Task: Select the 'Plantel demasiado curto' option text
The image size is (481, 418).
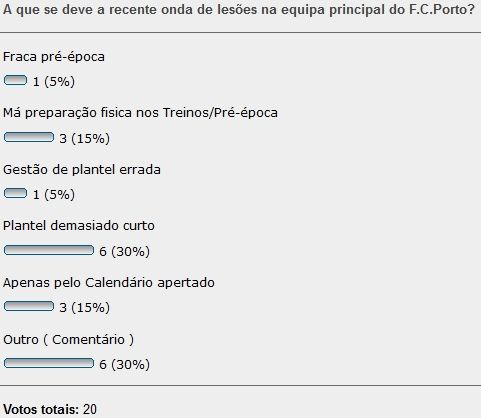Action: (x=79, y=226)
